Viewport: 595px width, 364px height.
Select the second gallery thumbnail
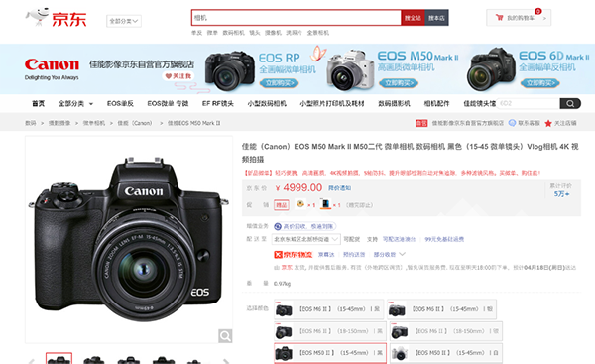(x=94, y=359)
